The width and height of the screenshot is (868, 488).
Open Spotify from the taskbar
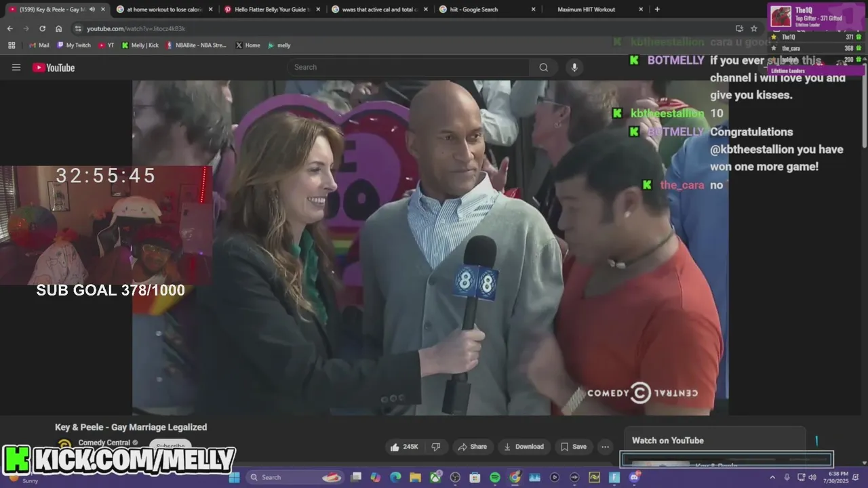495,477
